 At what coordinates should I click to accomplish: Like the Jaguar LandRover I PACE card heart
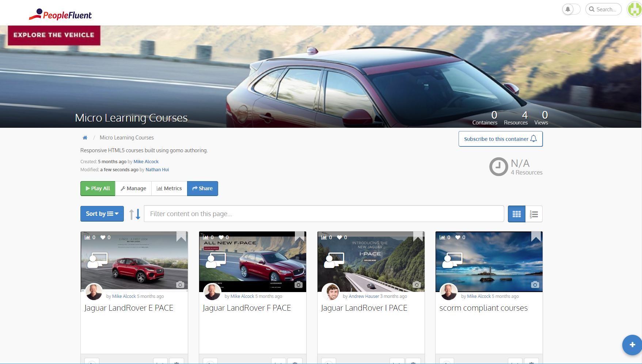339,237
